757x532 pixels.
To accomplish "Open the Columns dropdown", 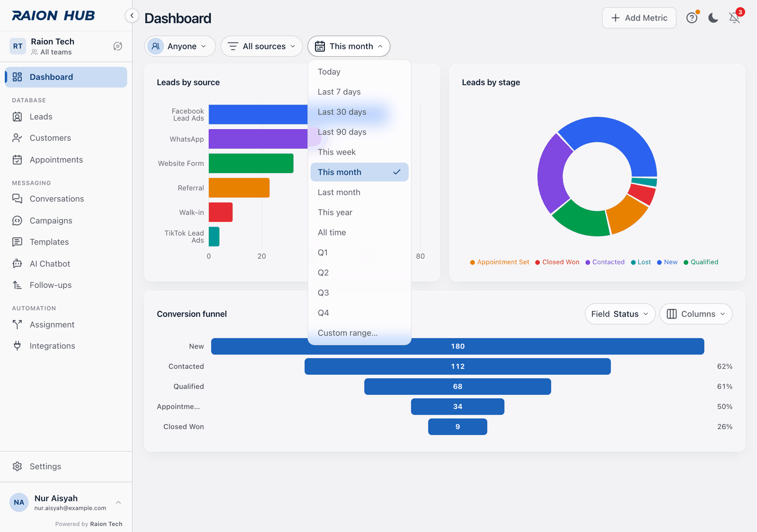I will tap(696, 314).
